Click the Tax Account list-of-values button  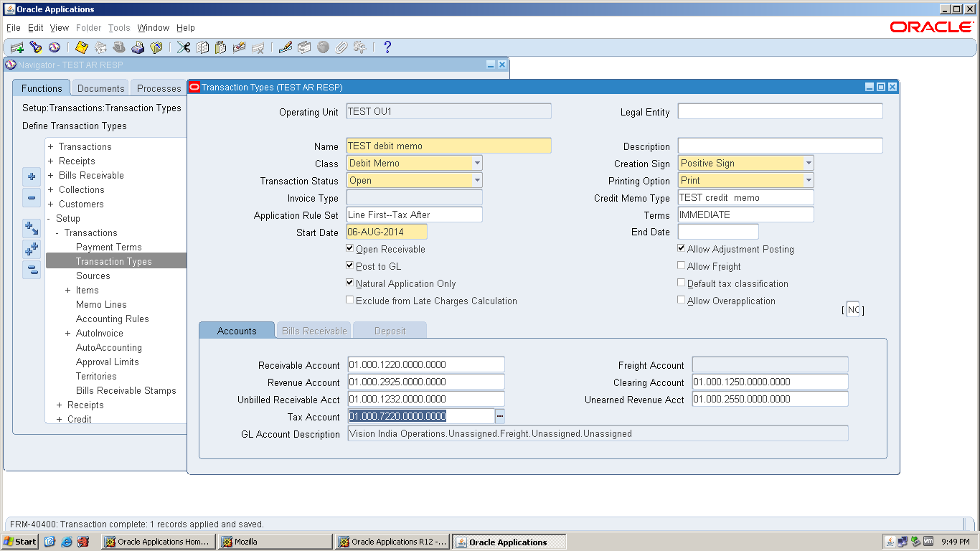coord(500,416)
